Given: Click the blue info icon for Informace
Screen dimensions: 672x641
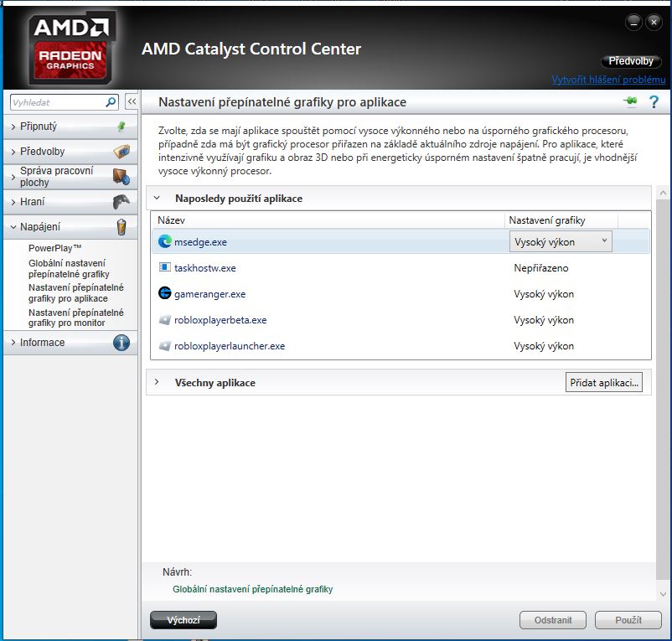Looking at the screenshot, I should pos(121,343).
